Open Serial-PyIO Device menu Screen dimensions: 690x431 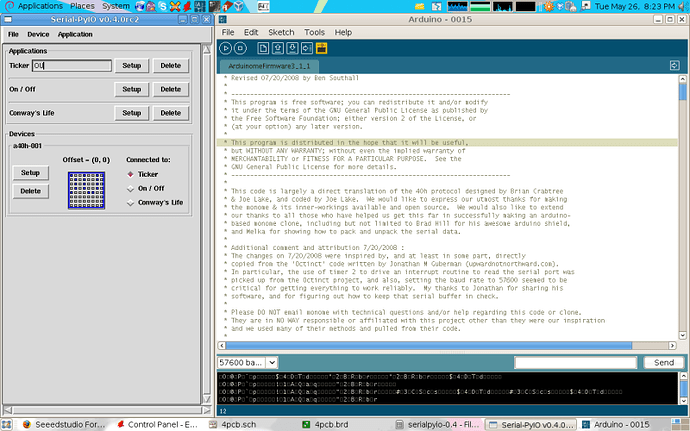pyautogui.click(x=38, y=34)
